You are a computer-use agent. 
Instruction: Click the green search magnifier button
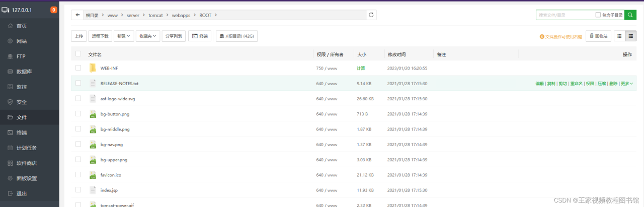tap(630, 15)
